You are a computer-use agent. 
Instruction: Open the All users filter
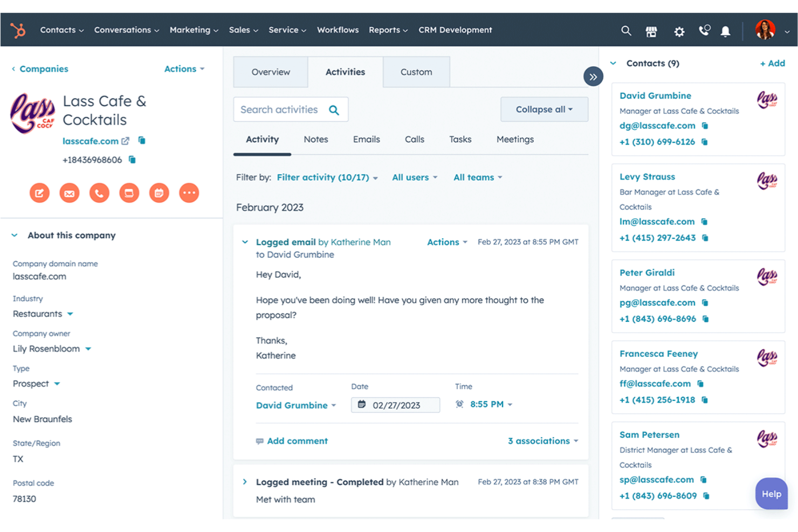pyautogui.click(x=415, y=177)
